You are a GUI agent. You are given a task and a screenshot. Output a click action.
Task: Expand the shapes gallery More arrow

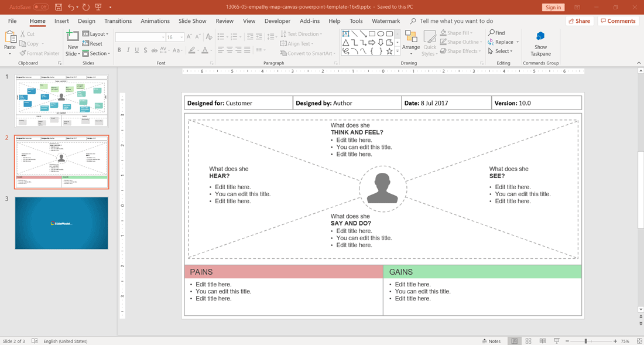point(397,52)
